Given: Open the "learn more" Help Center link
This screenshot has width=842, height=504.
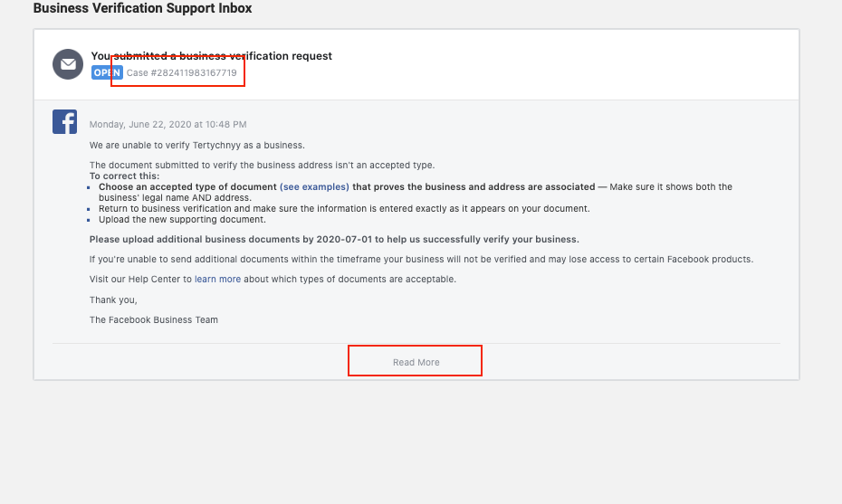Looking at the screenshot, I should click(x=217, y=279).
